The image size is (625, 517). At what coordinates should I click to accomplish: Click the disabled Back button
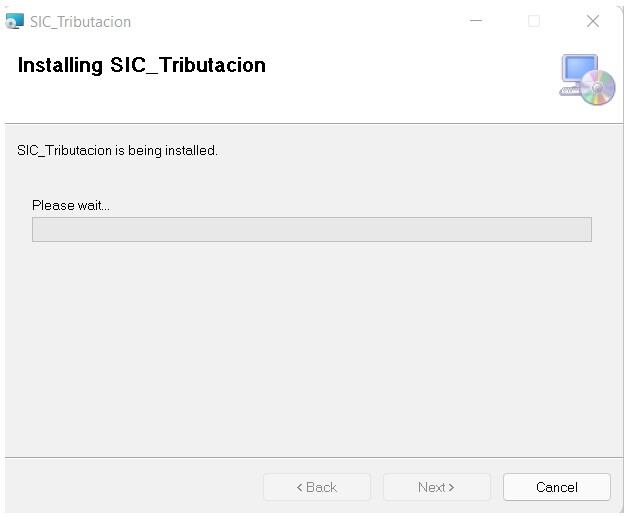[316, 487]
